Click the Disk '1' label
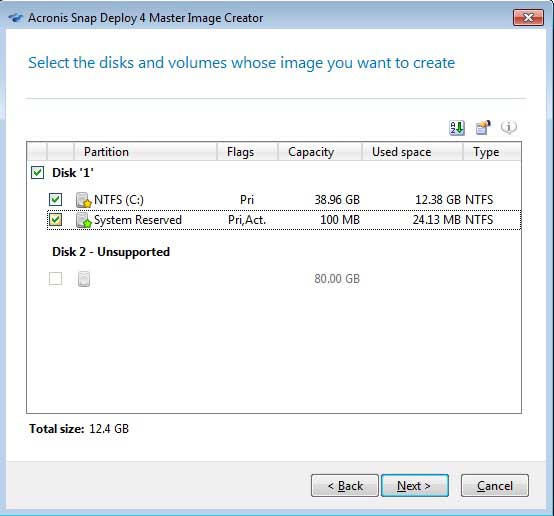 point(73,173)
